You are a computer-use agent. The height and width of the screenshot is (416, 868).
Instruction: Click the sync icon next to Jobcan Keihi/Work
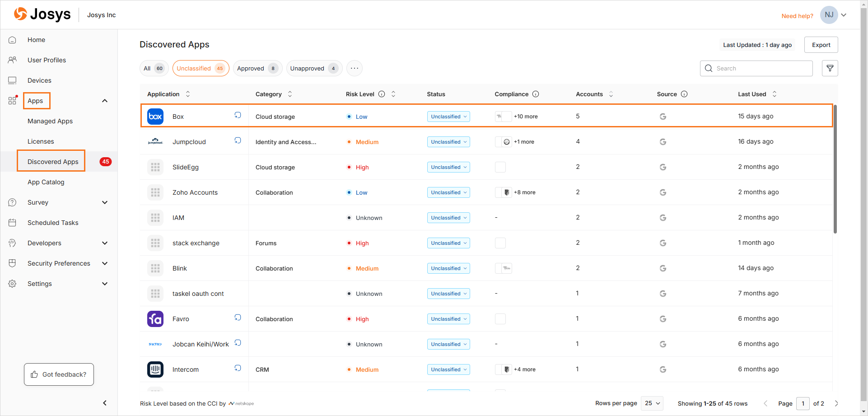click(x=238, y=343)
